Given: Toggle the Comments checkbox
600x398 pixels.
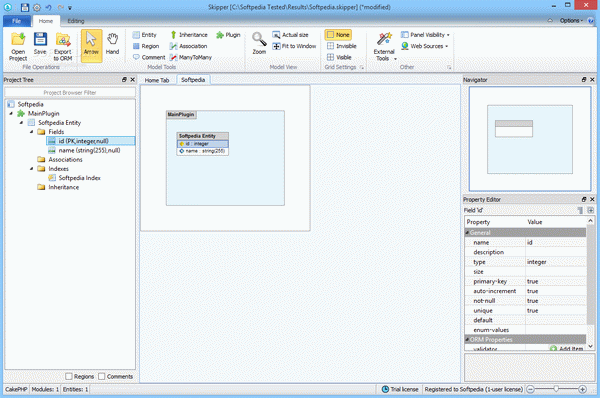Looking at the screenshot, I should click(102, 377).
